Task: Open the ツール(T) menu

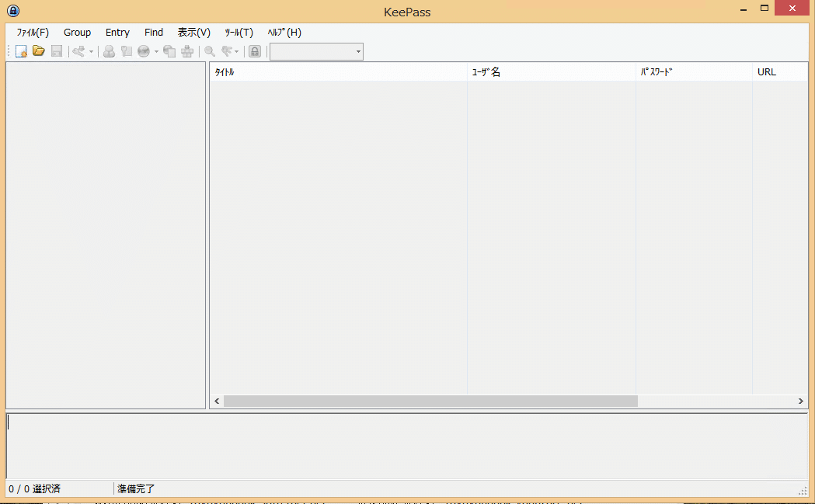Action: pos(239,32)
